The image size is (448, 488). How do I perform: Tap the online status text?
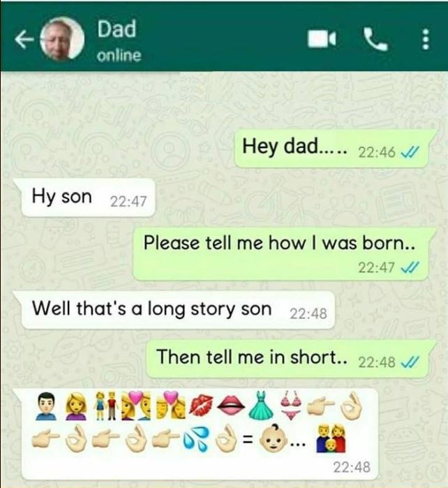click(x=119, y=55)
